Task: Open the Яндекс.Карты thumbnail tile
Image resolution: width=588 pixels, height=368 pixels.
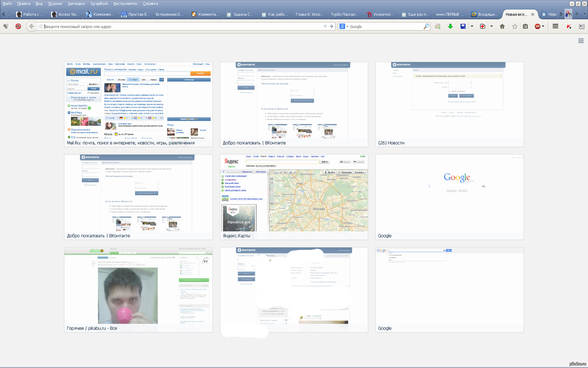Action: 294,197
